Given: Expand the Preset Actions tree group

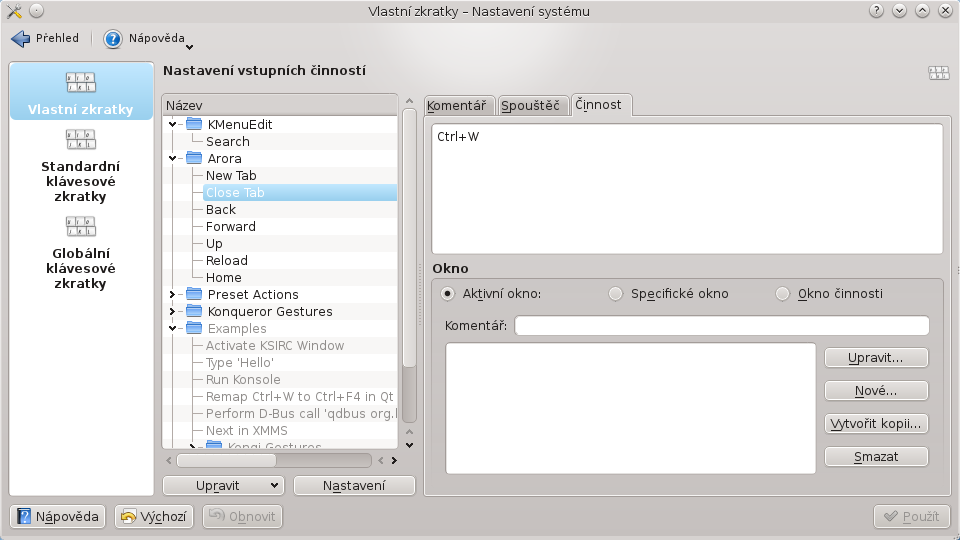Looking at the screenshot, I should pyautogui.click(x=173, y=294).
